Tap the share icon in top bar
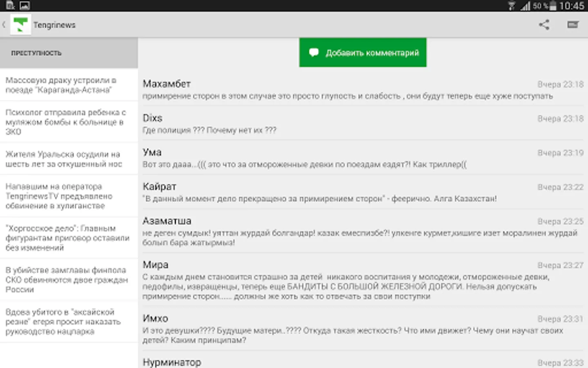 click(x=544, y=25)
